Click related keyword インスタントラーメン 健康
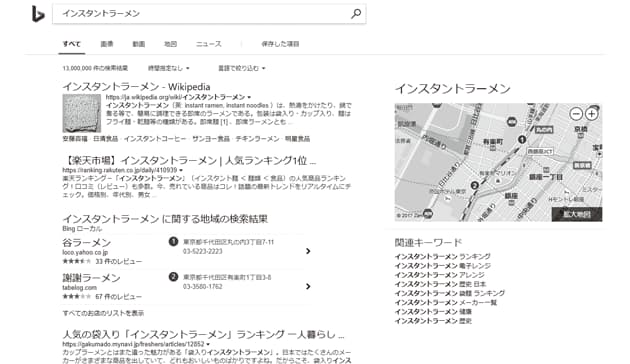The height and width of the screenshot is (364, 630). (433, 312)
